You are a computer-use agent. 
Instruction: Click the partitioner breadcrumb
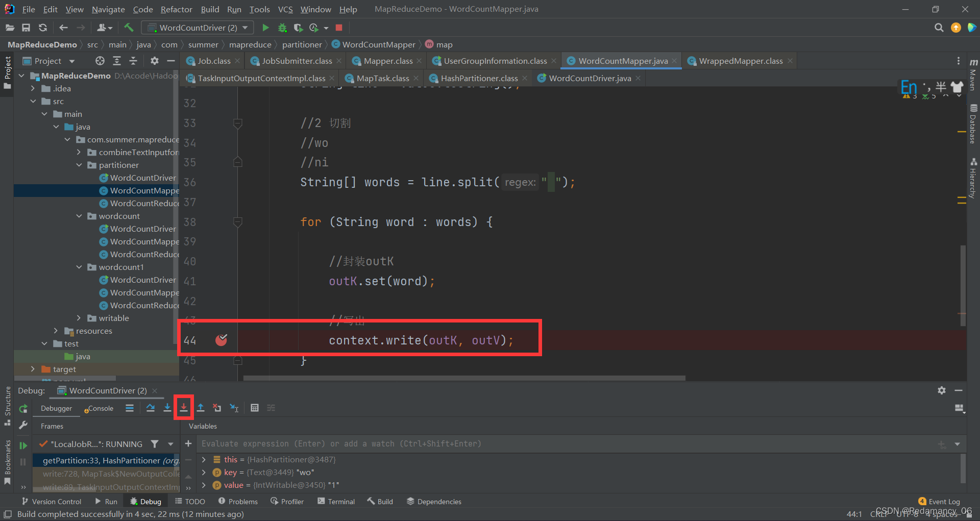302,45
